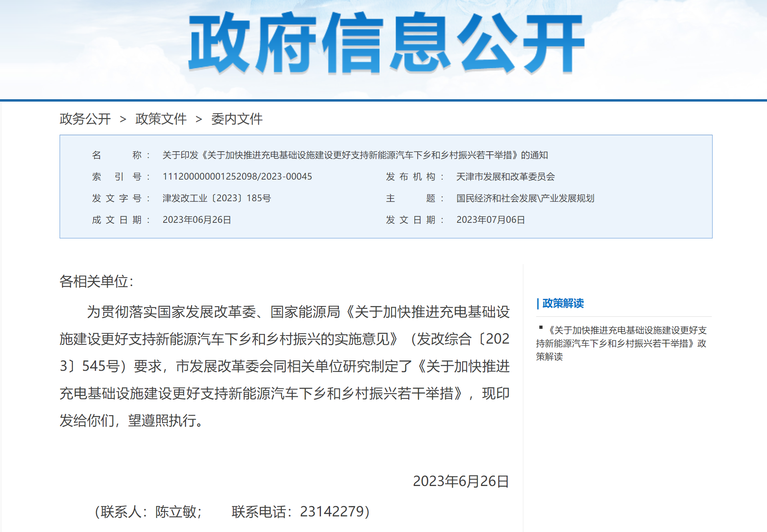Screen dimensions: 767x532
Task: Go to 政策文件 in the breadcrumb
Action: [x=161, y=119]
